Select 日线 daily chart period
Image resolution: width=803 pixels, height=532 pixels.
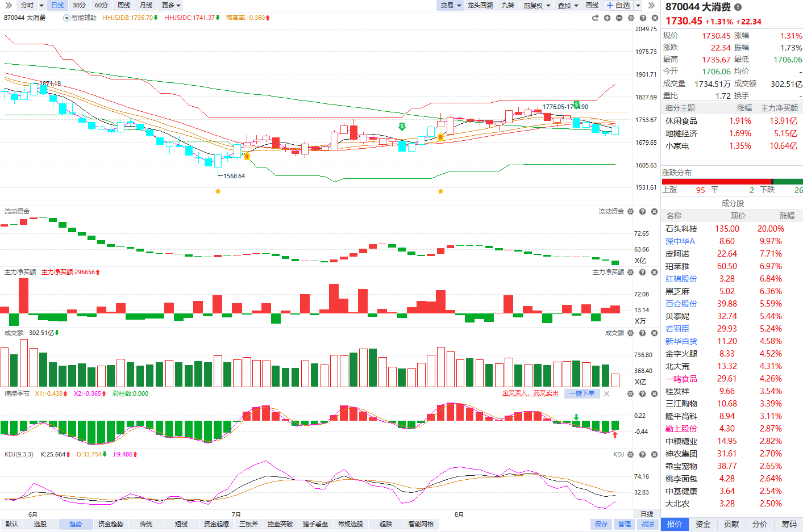[x=57, y=5]
